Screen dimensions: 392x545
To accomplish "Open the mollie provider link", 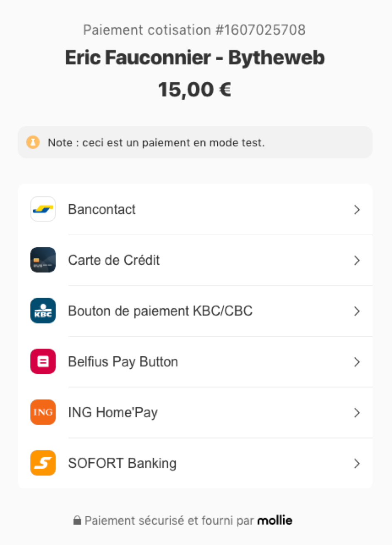I will point(275,520).
